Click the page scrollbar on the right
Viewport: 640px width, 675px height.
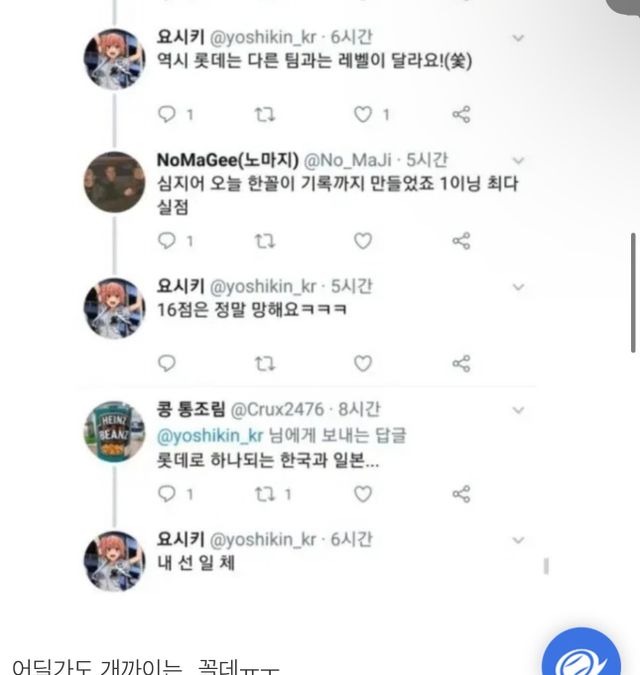point(633,292)
